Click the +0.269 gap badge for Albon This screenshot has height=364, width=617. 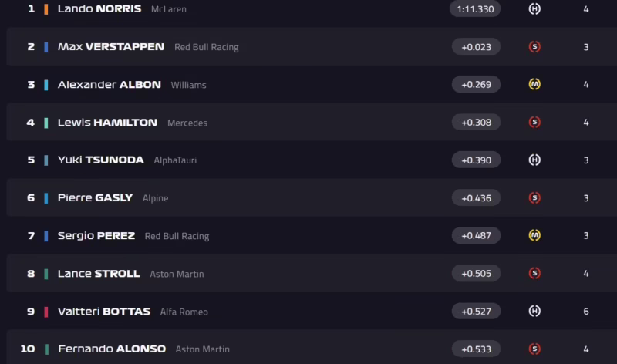point(476,85)
